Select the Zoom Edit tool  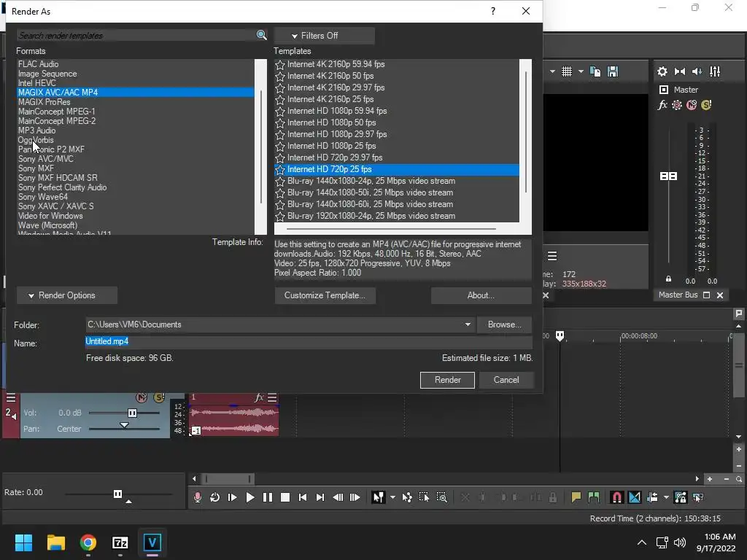pyautogui.click(x=441, y=497)
